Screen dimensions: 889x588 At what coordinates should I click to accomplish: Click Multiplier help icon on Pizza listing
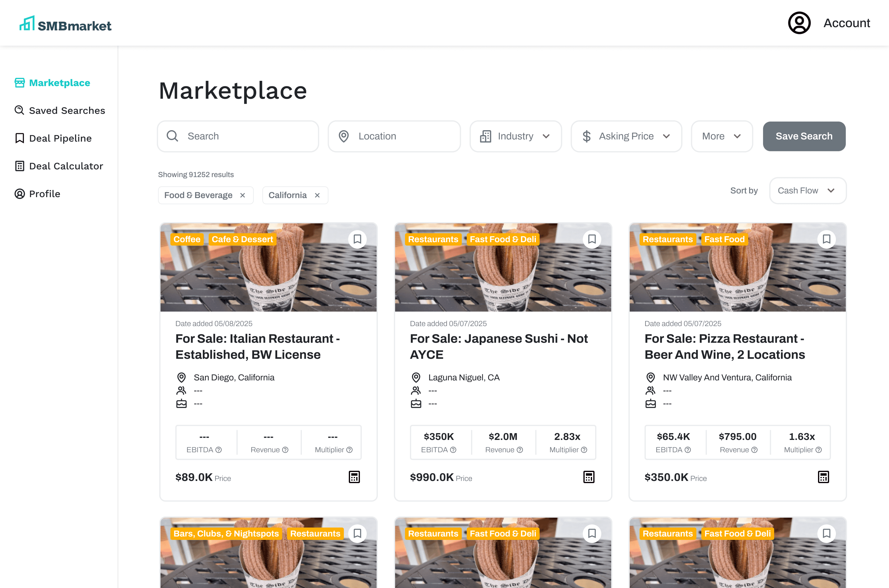819,450
